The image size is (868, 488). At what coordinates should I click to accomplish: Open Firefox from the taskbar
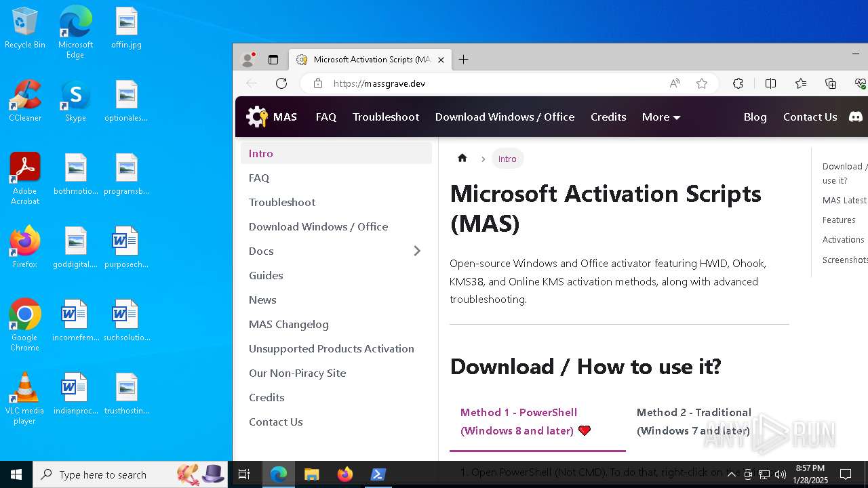345,474
